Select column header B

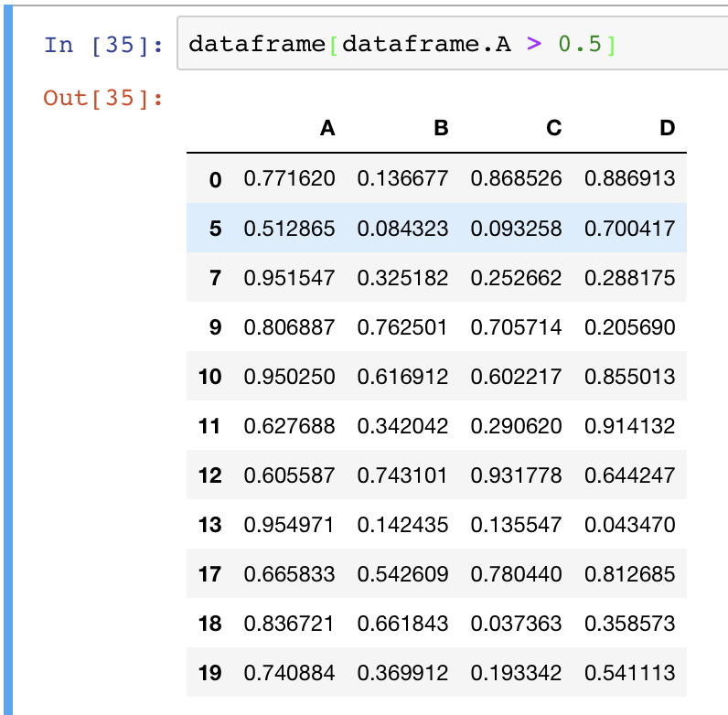click(441, 128)
